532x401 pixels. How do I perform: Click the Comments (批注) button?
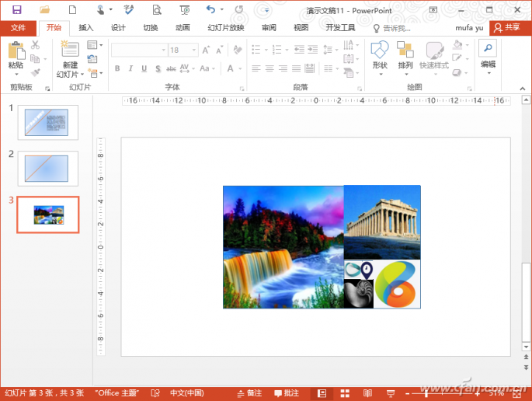point(287,393)
